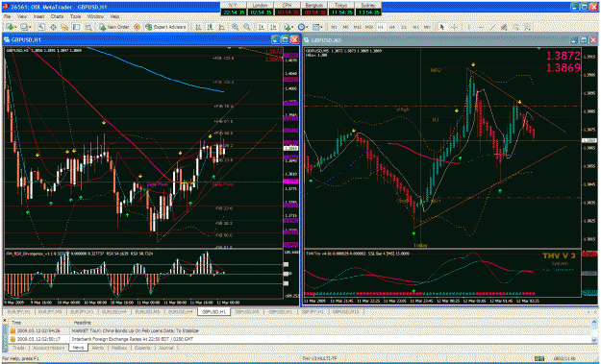Image resolution: width=601 pixels, height=364 pixels.
Task: Open the View menu
Action: tap(22, 17)
